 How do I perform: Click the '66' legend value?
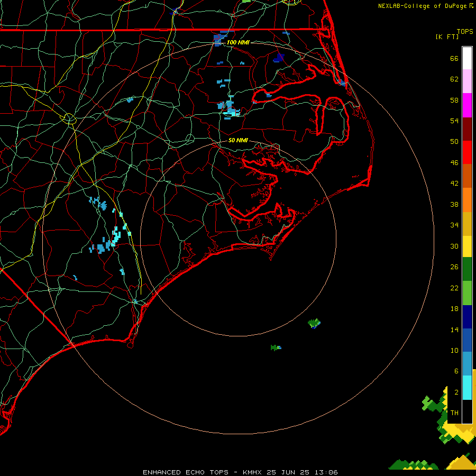(x=454, y=58)
